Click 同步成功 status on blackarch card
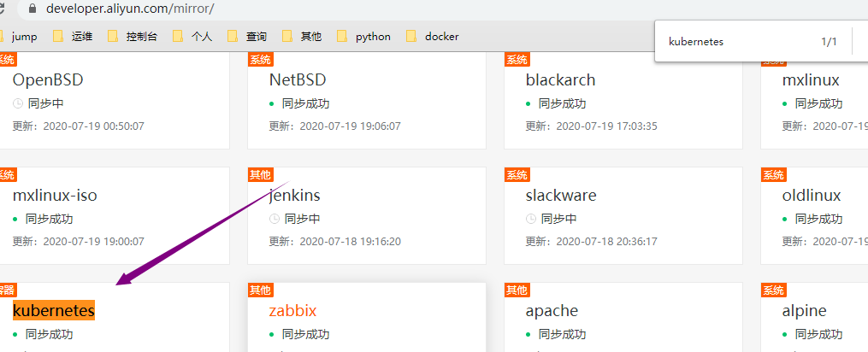 coord(562,104)
